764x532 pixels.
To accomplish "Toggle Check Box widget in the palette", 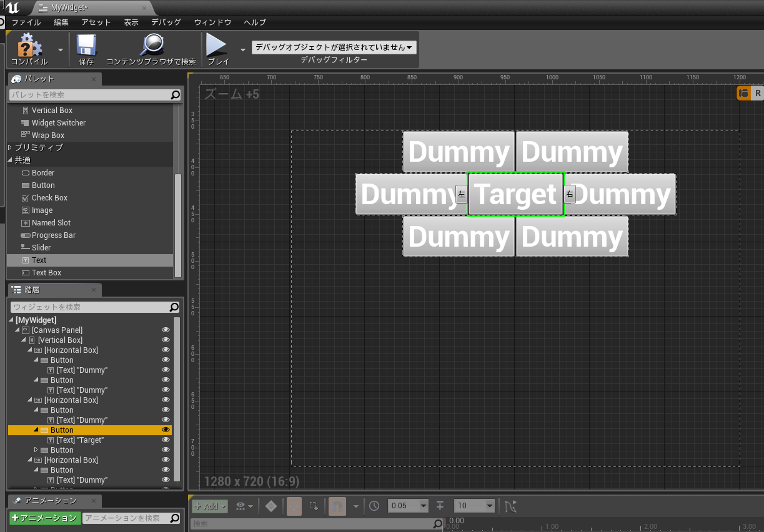I will coord(44,198).
